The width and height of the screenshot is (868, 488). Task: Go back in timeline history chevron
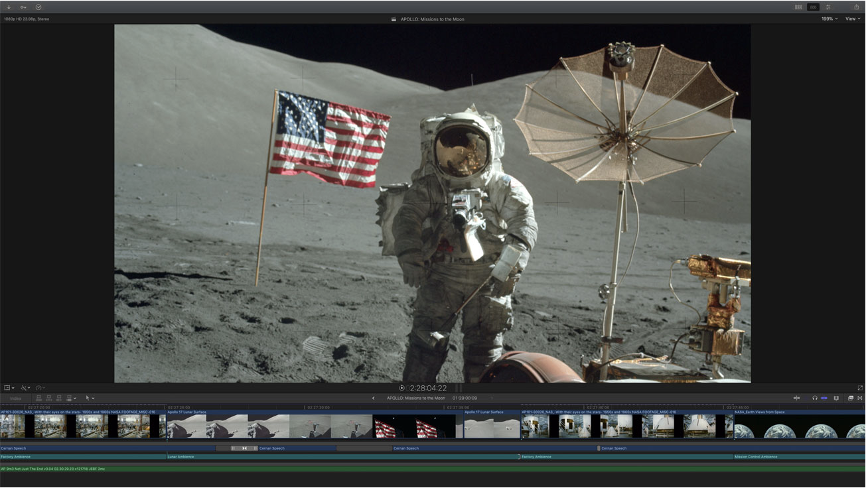pos(373,398)
